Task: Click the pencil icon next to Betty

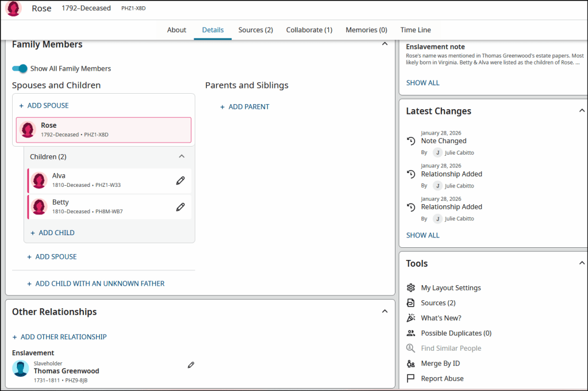Action: coord(180,207)
